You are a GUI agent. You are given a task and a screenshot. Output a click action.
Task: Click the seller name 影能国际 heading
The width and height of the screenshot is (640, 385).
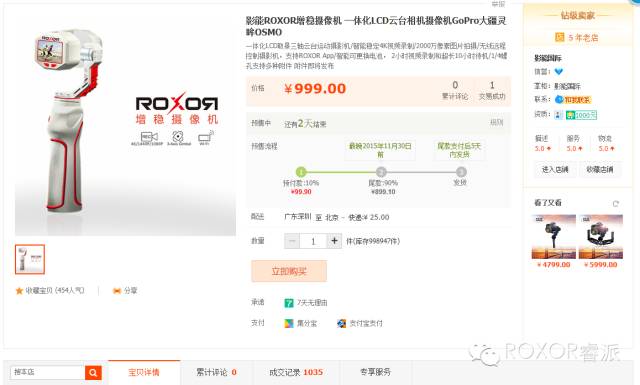pos(548,58)
